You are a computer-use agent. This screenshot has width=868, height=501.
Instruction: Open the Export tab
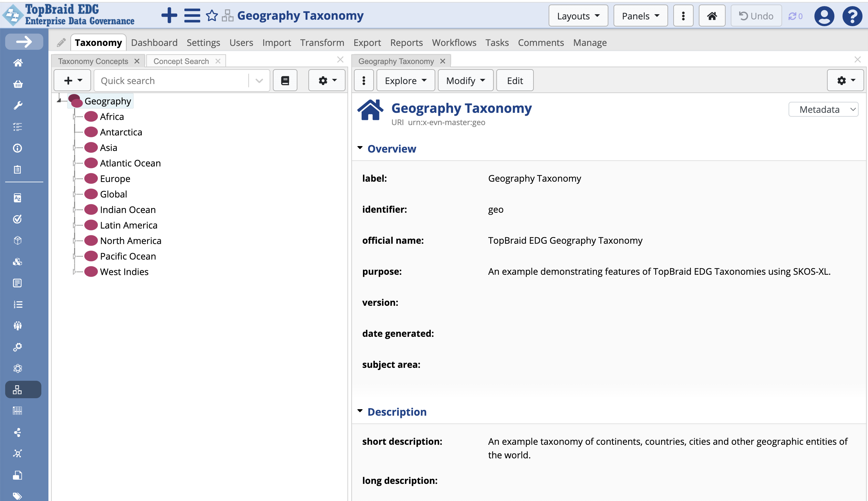click(367, 43)
